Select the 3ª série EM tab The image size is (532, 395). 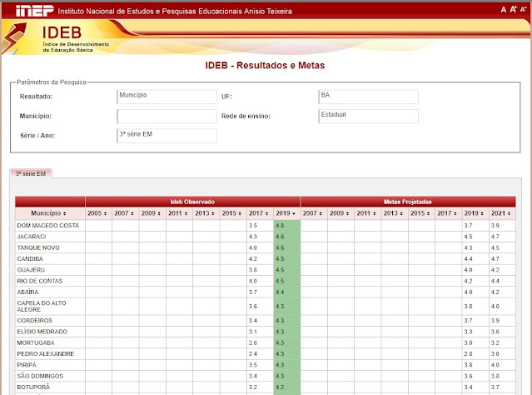click(31, 173)
